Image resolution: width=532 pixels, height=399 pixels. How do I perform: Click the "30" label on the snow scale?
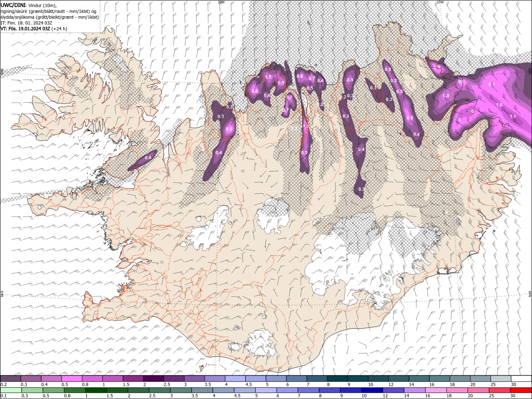513,384
